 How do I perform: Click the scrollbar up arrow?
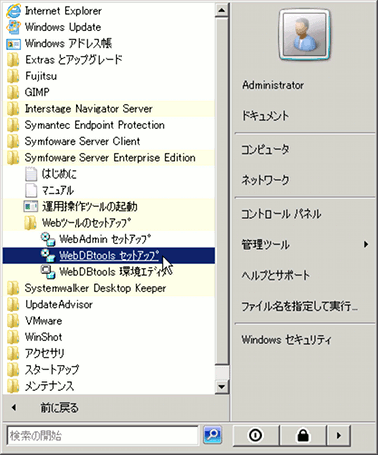click(x=222, y=10)
